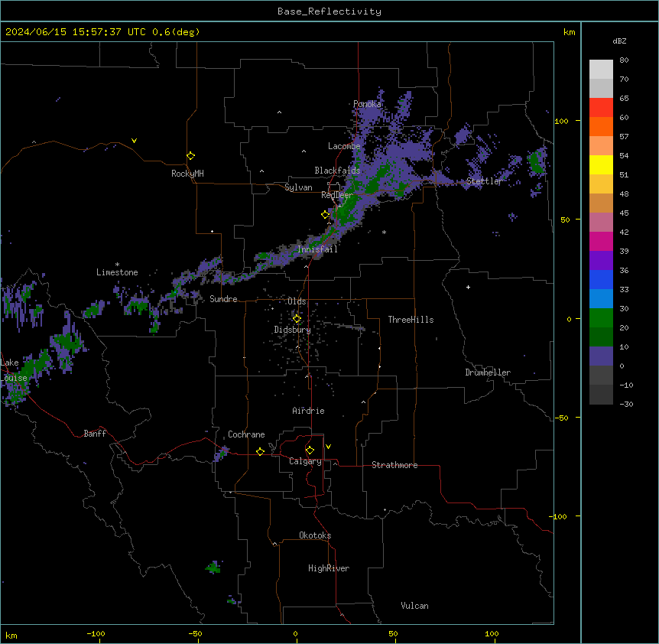Click the yellow diamond marker above Calgary label
Screen dimensions: 659x644
310,450
